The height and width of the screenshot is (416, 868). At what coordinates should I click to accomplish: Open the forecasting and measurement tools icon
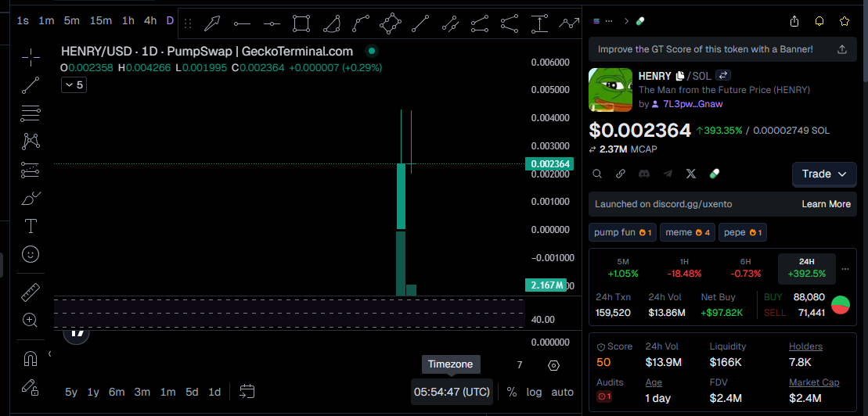pyautogui.click(x=31, y=170)
